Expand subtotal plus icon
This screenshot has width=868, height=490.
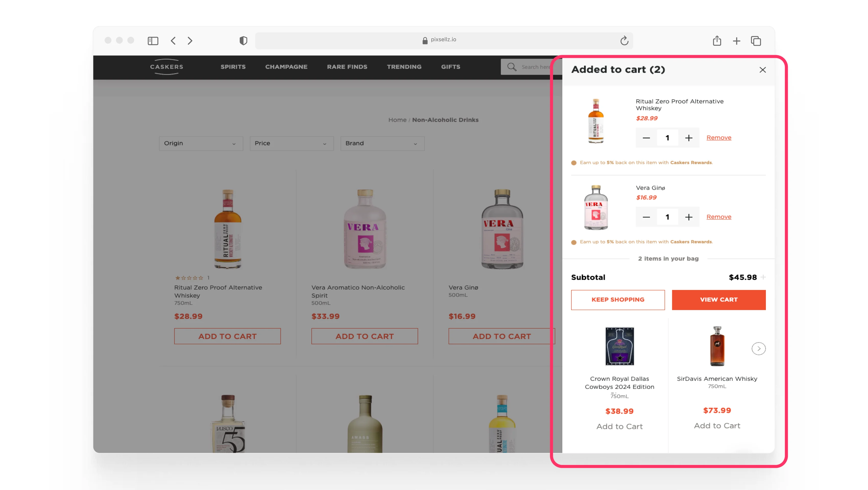click(763, 277)
